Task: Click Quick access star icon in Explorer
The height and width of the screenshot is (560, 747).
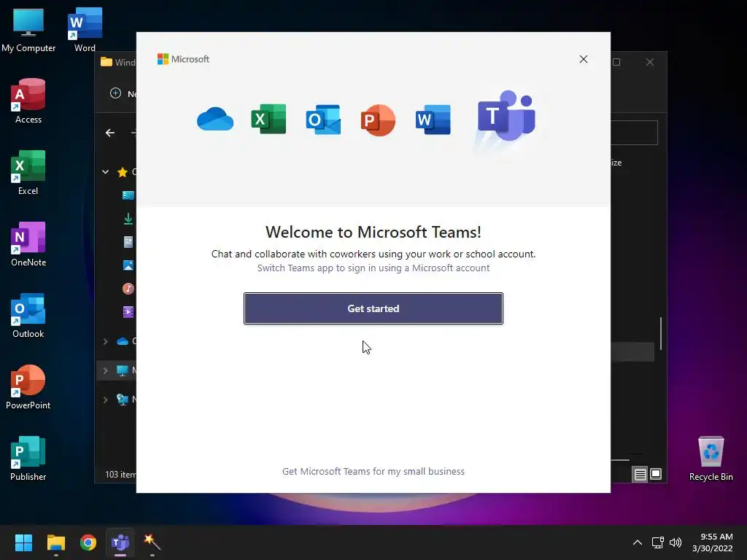Action: click(123, 172)
